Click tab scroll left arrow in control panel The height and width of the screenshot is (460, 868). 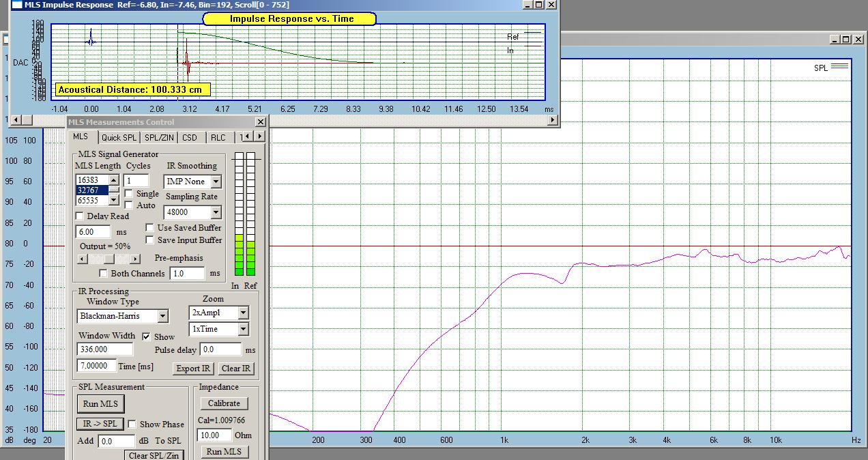click(246, 137)
